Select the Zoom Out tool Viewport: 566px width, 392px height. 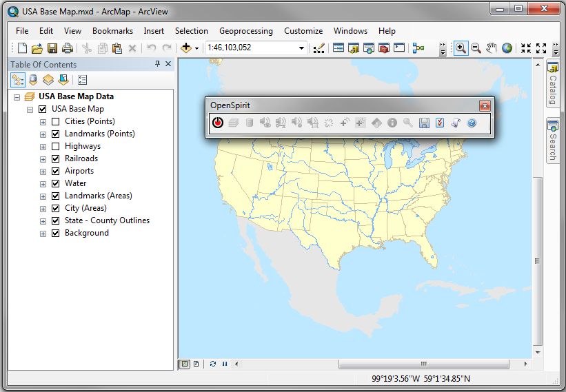click(x=476, y=48)
